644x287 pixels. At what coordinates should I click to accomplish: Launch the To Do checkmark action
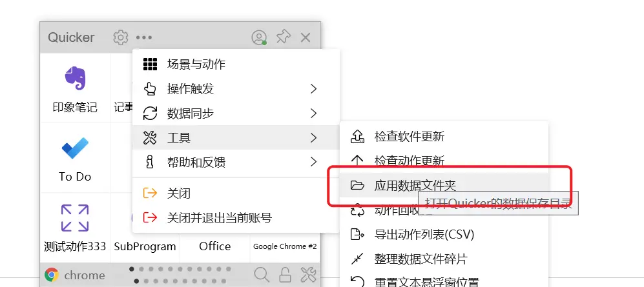point(75,158)
